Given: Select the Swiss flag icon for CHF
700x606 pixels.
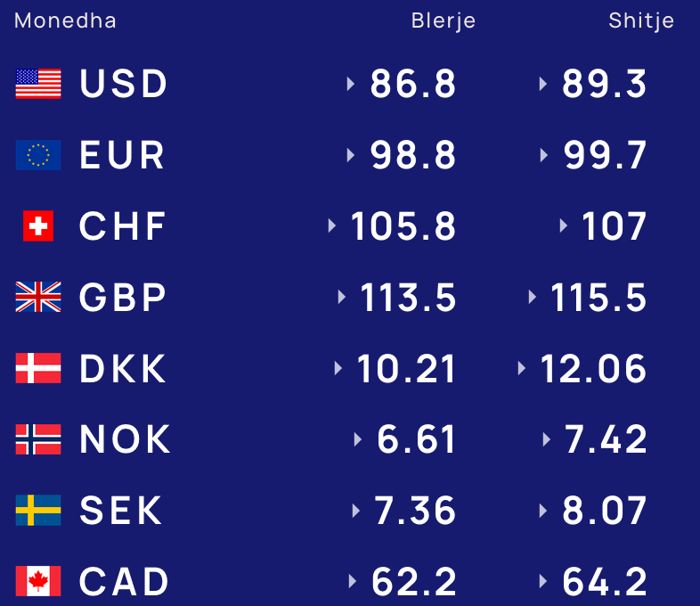Looking at the screenshot, I should (x=38, y=226).
